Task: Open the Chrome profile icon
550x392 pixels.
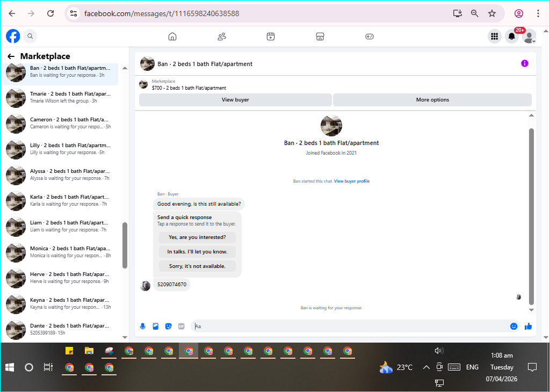Action: coord(519,13)
